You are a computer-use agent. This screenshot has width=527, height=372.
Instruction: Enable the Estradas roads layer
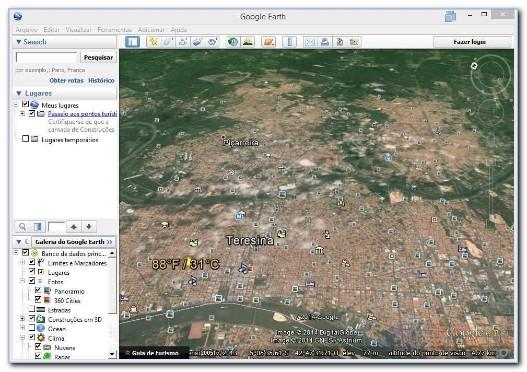tap(32, 309)
